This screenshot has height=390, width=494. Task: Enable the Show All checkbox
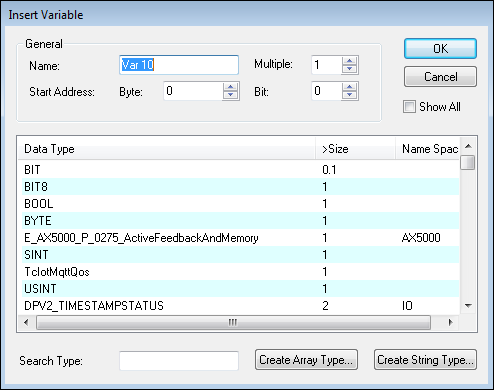pos(409,107)
